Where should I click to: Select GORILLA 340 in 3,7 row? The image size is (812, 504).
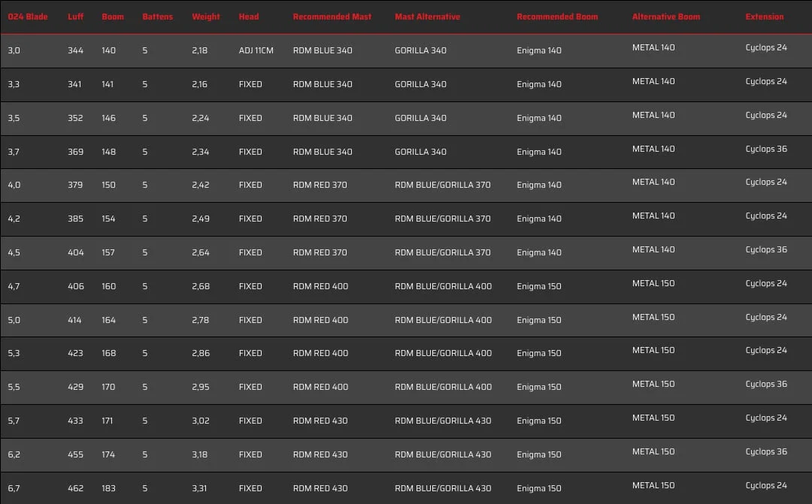[420, 152]
